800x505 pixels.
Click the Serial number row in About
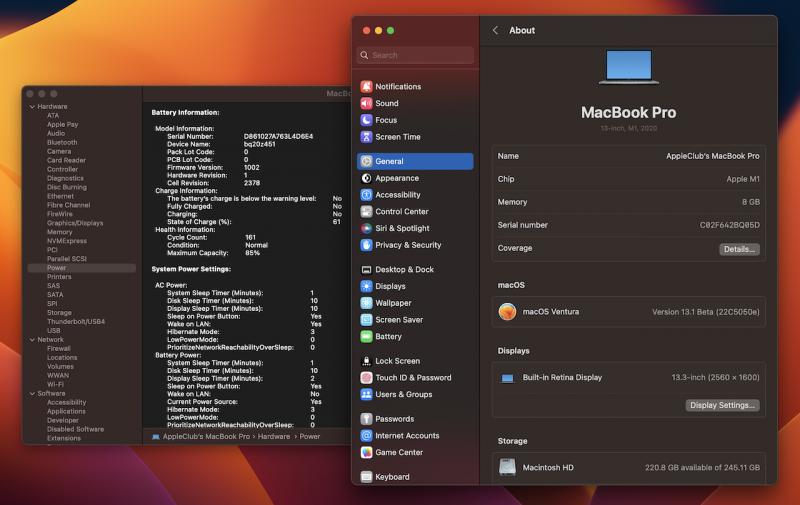629,225
